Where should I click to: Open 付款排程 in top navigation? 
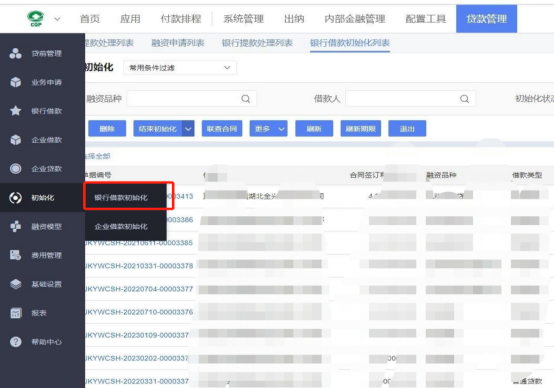tap(181, 19)
